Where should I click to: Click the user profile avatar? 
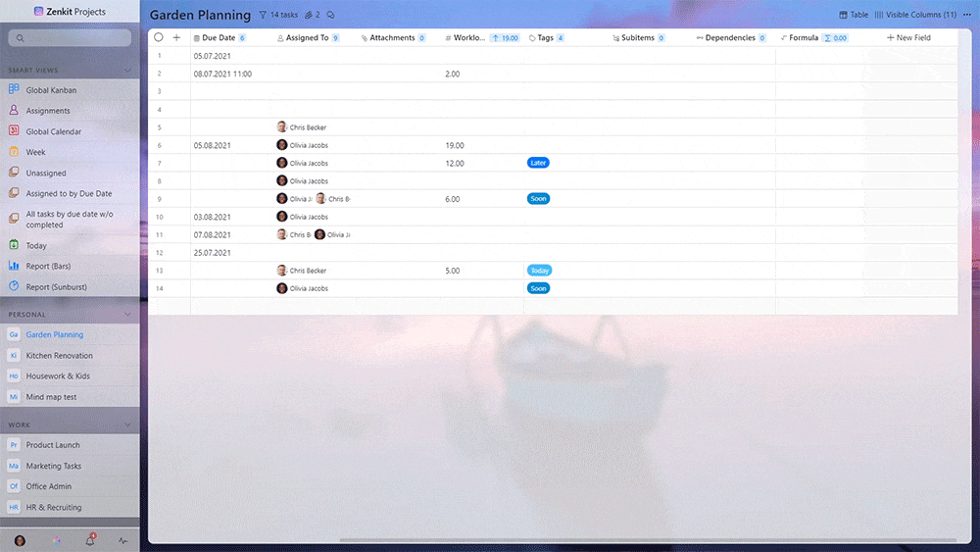(20, 540)
